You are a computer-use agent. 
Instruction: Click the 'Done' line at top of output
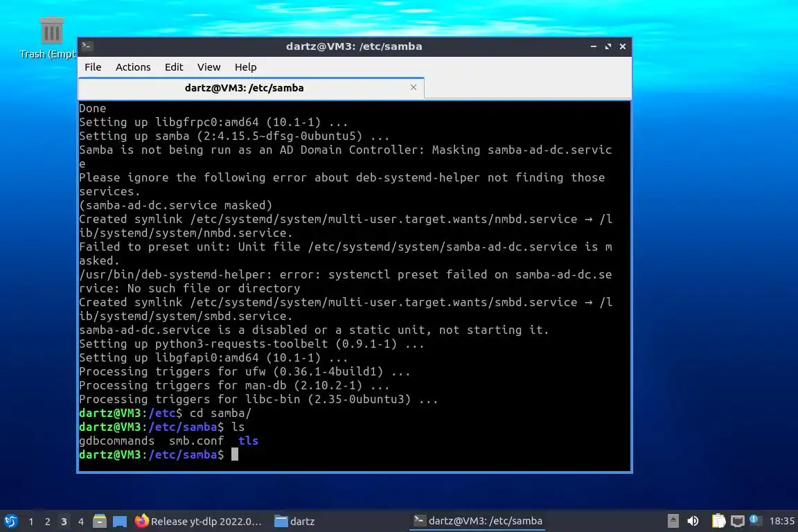[x=93, y=109]
